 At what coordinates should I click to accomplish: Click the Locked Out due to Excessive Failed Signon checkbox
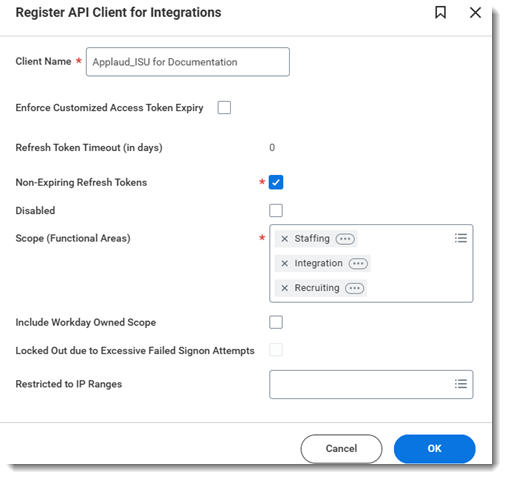click(276, 350)
